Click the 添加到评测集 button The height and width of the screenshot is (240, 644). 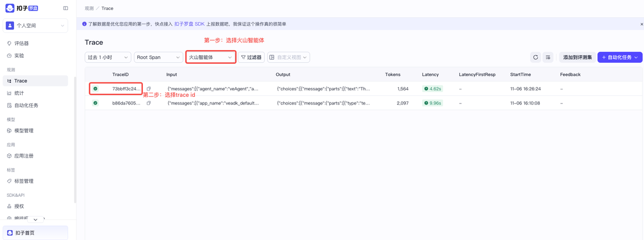click(577, 57)
